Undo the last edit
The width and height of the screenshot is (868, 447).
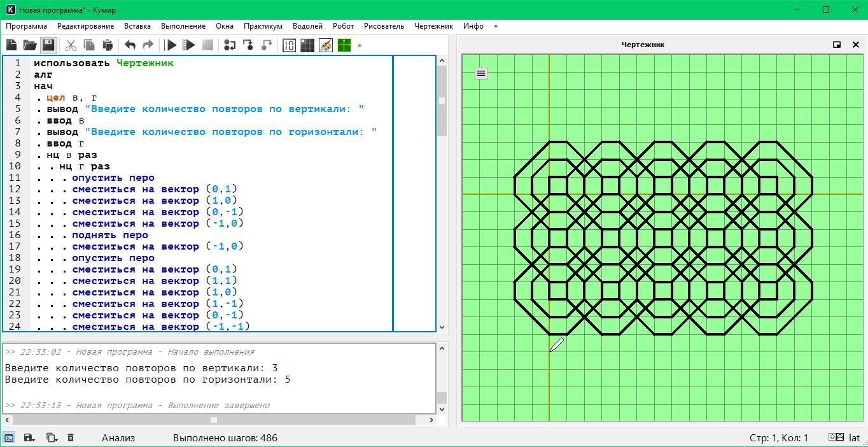pos(130,45)
